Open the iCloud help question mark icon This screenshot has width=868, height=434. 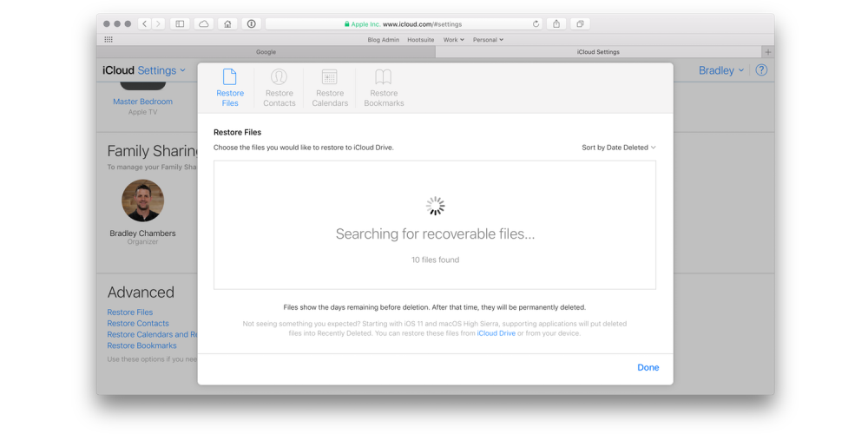pos(761,70)
